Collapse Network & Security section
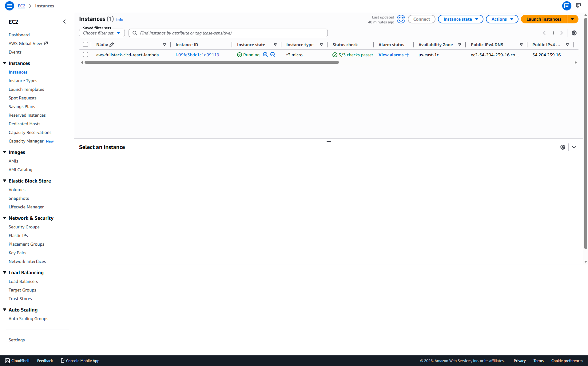Screen dimensions: 588x366 click(5, 218)
